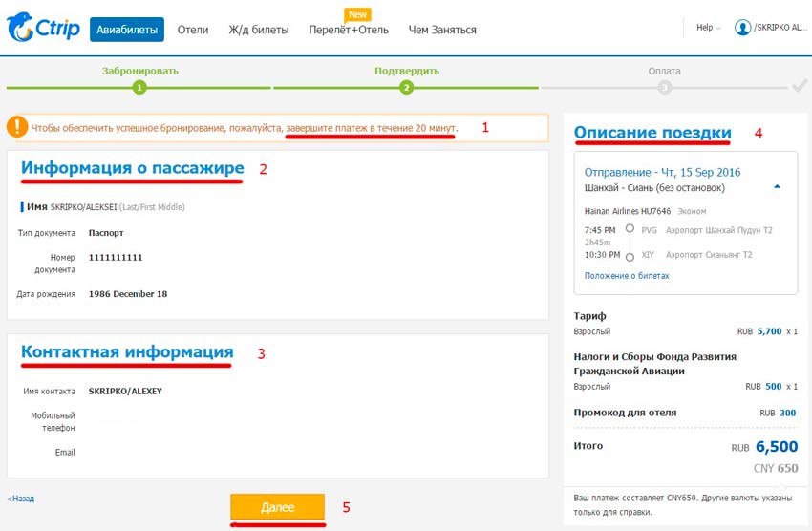Click hotel promo code amount 300
This screenshot has width=812, height=531.
pos(788,413)
